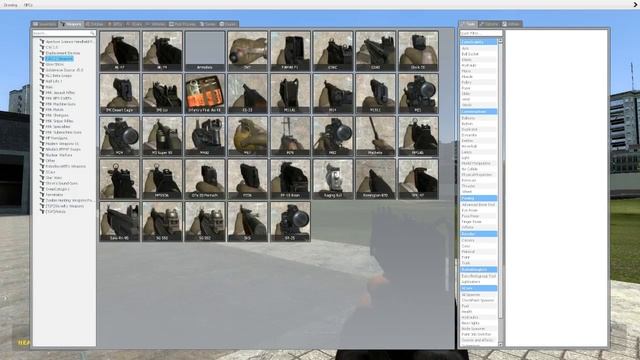Select the IMI Uzi weapon icon

coord(162,93)
